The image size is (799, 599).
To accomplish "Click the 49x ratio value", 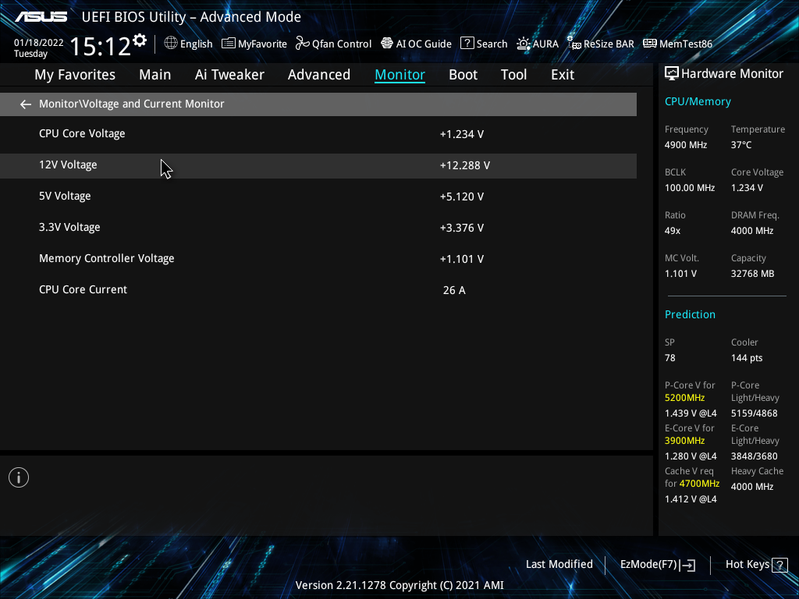I will [x=672, y=231].
